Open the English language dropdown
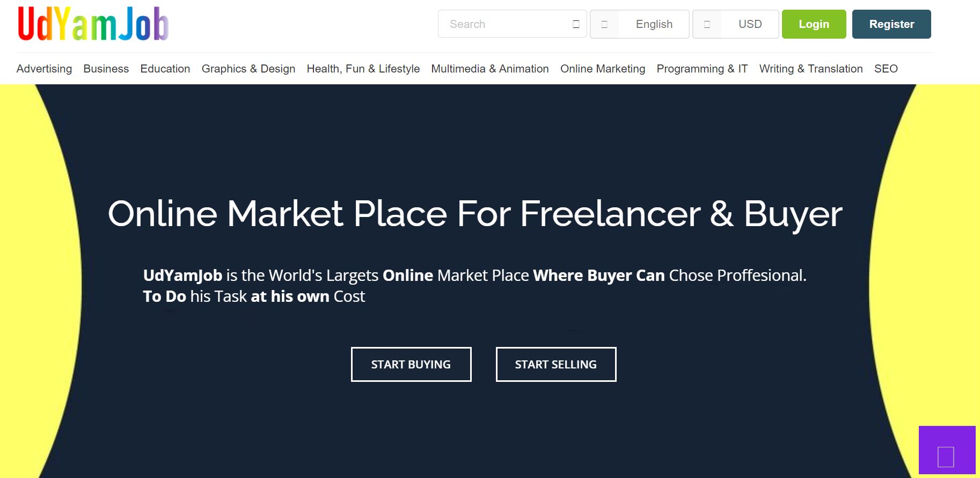The width and height of the screenshot is (980, 478). pos(639,24)
